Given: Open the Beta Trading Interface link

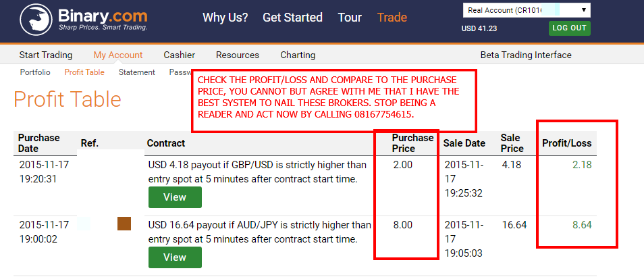Looking at the screenshot, I should (526, 55).
